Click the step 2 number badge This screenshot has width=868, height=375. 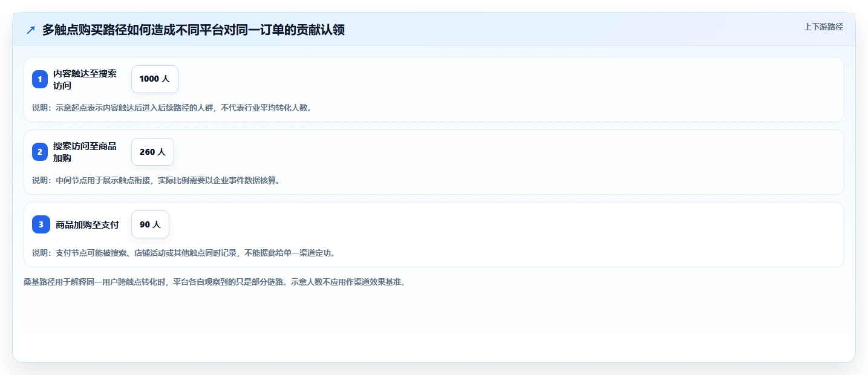pyautogui.click(x=40, y=152)
